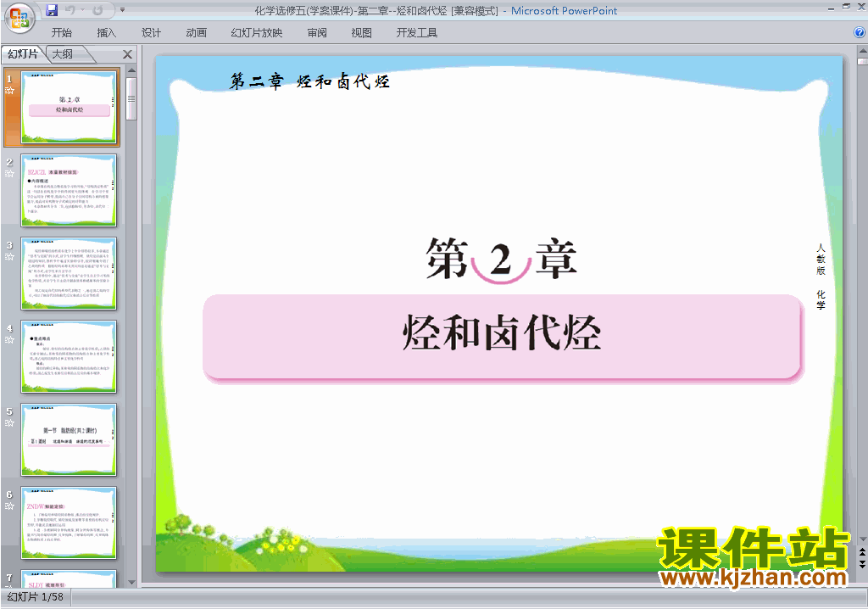Click the animation star icon under slide 5
Viewport: 868px width, 609px height.
9,422
